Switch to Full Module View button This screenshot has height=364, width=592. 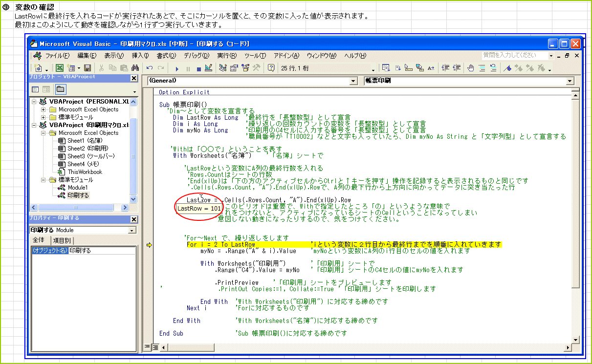[x=155, y=347]
